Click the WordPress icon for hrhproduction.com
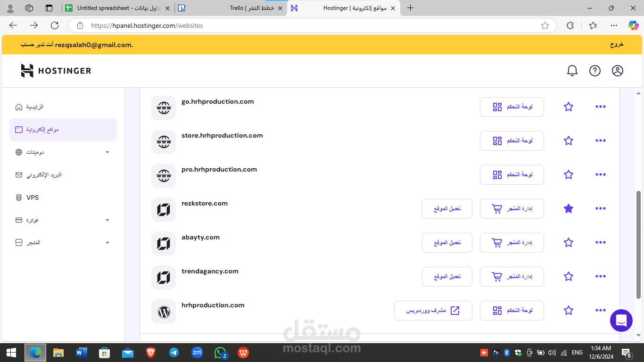 164,312
